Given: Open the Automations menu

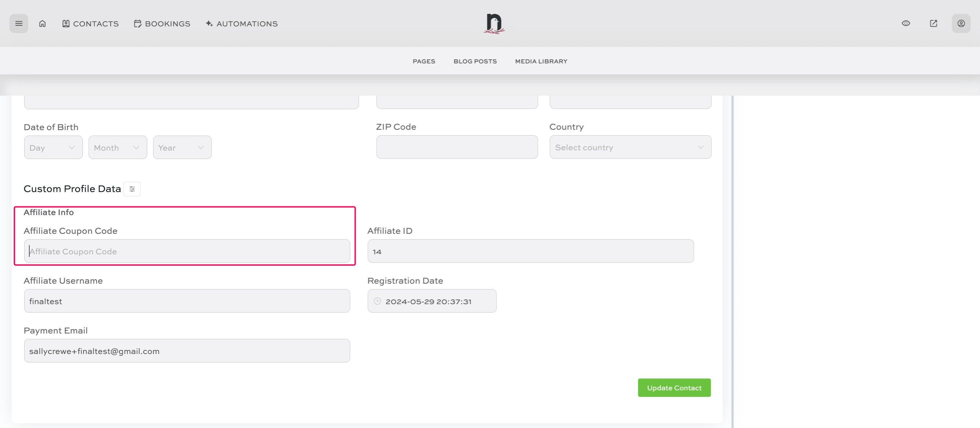Looking at the screenshot, I should click(x=241, y=23).
